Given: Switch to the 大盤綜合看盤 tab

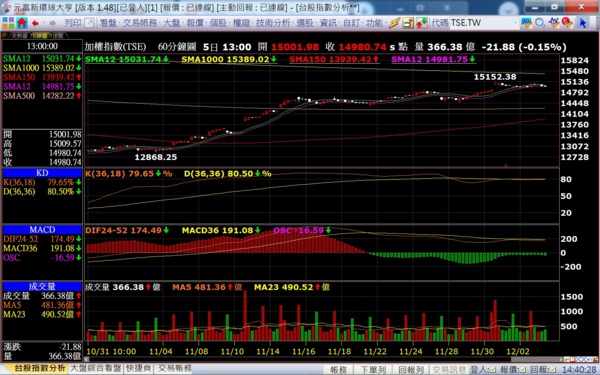Looking at the screenshot, I should [96, 368].
